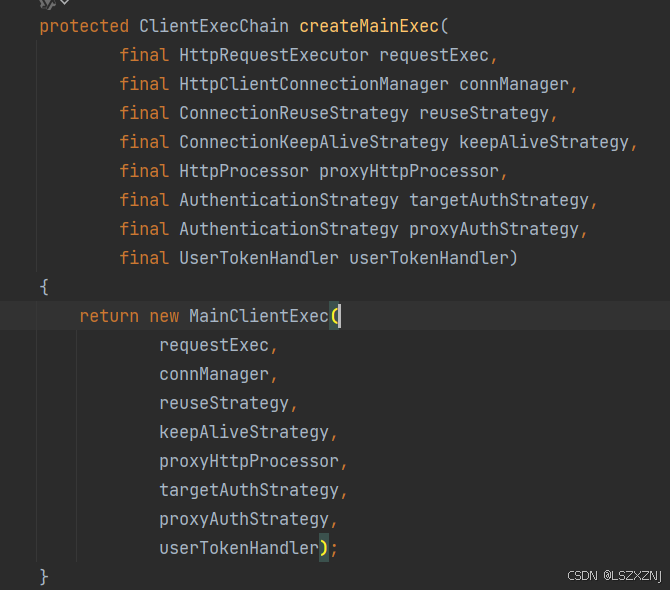This screenshot has height=590, width=670.
Task: Click targetAuthStrategy argument in constructor call
Action: [x=249, y=491]
